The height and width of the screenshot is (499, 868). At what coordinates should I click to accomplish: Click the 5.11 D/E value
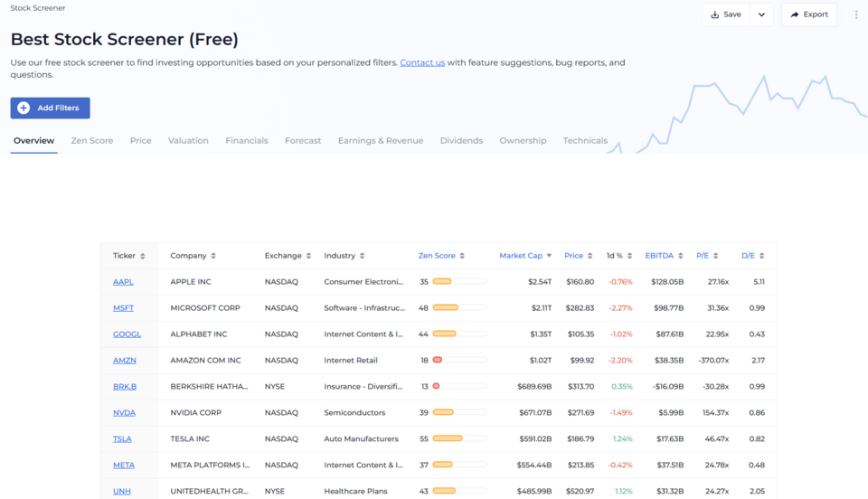759,281
